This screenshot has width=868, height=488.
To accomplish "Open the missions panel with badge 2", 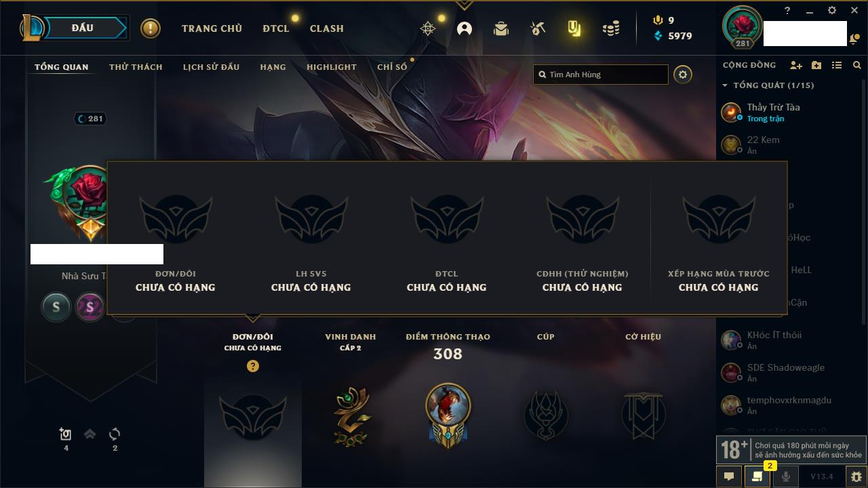I will pos(757,476).
